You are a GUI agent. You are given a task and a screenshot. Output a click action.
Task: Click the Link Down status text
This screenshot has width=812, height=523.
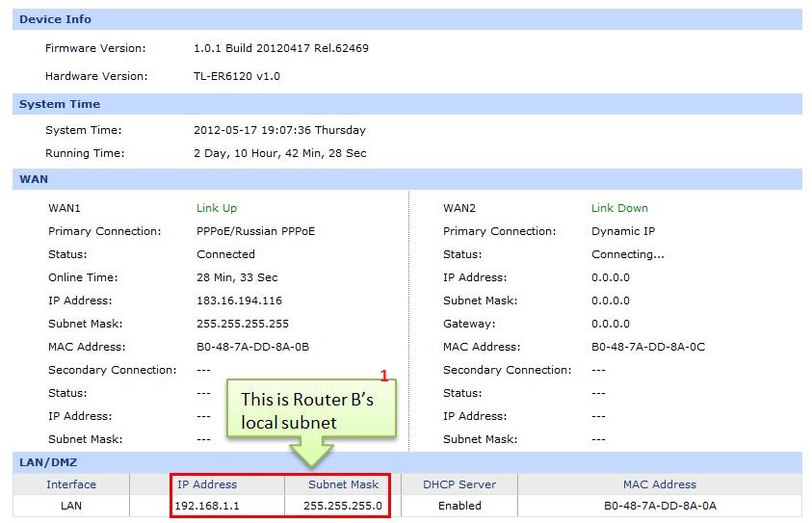pyautogui.click(x=619, y=208)
